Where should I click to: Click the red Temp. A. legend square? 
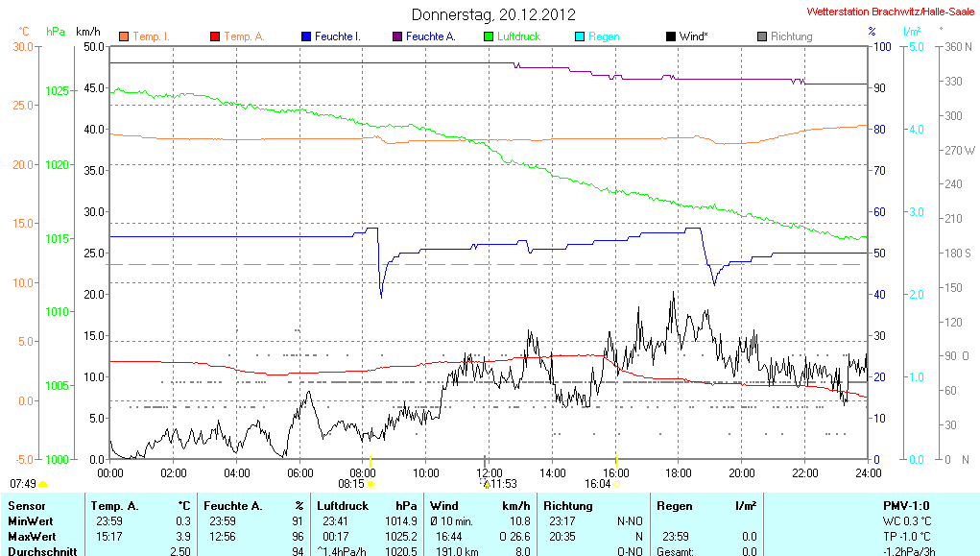[214, 36]
